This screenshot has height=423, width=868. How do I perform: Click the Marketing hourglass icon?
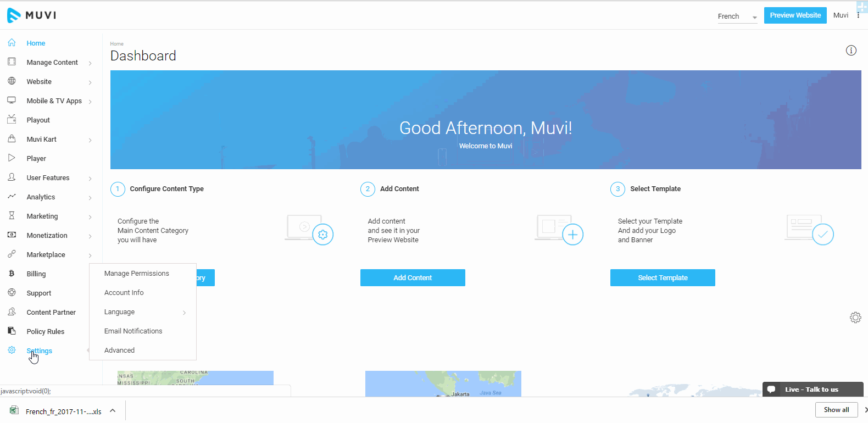12,215
